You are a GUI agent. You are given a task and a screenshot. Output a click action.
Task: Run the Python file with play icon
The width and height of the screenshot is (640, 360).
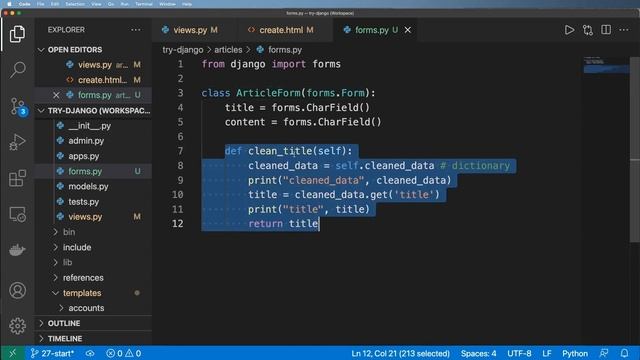coord(569,30)
